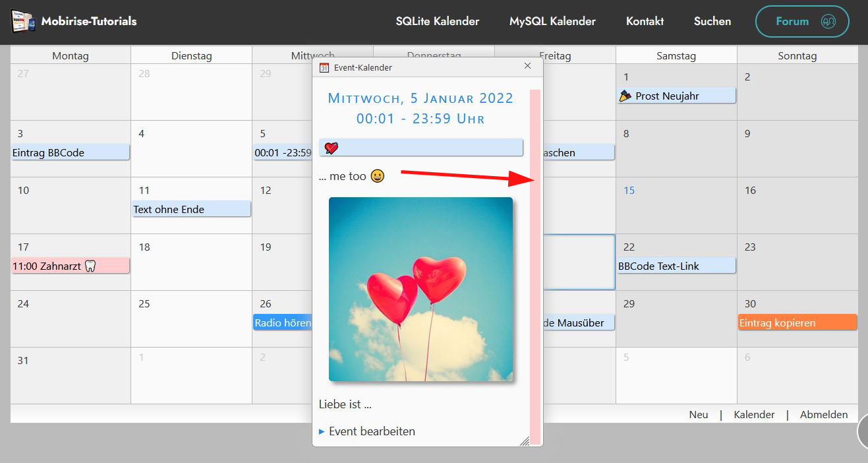The width and height of the screenshot is (868, 463).
Task: Click the Neu link below the calendar
Action: (x=699, y=415)
